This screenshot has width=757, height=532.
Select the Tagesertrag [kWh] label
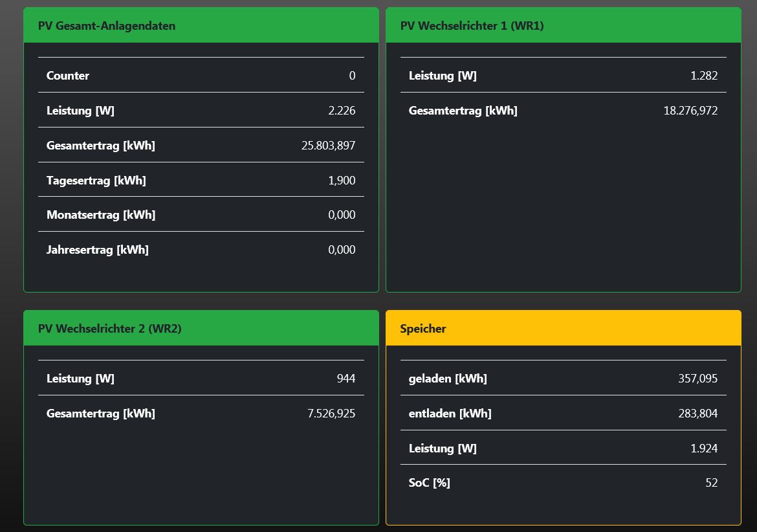[96, 181]
